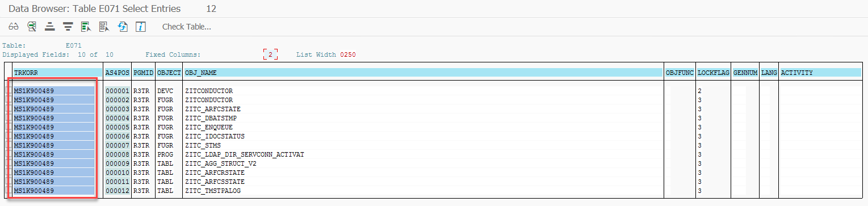Tick the selection box for row 000001

tap(10, 91)
